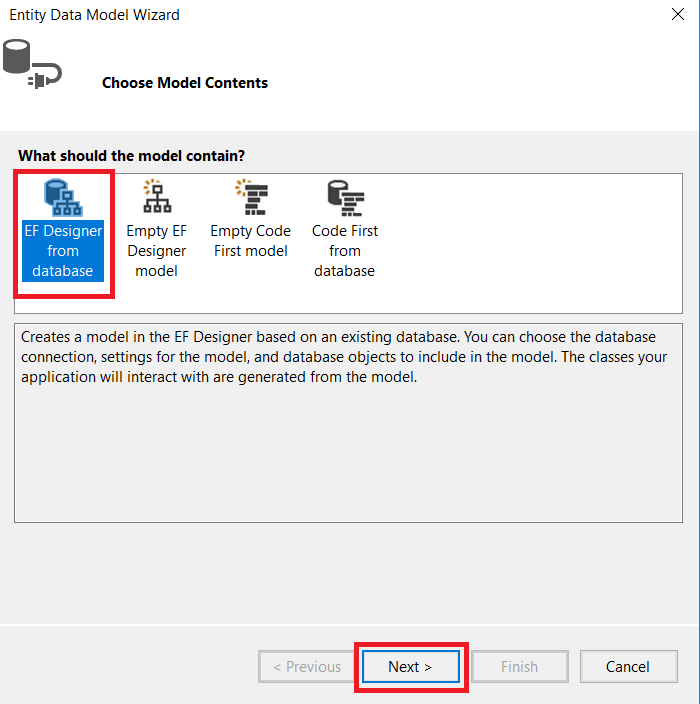Select the EF Designer from database icon
Viewport: 700px width, 704px height.
pyautogui.click(x=63, y=197)
